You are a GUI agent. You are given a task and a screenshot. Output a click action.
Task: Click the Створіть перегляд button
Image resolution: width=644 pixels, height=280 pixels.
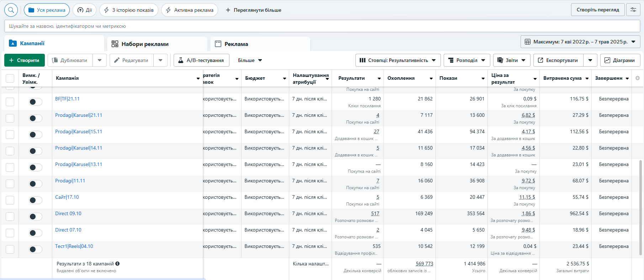pos(598,10)
